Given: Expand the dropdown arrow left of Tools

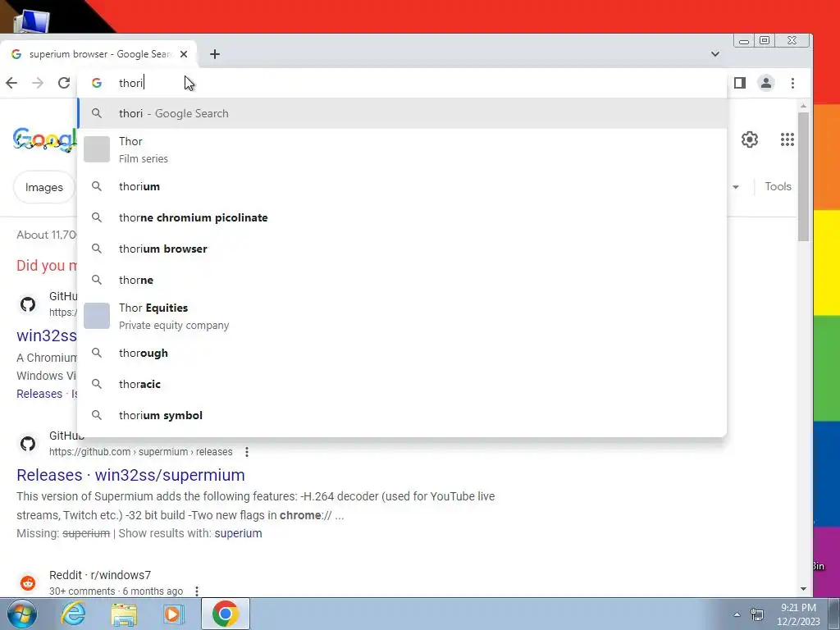Looking at the screenshot, I should (736, 187).
